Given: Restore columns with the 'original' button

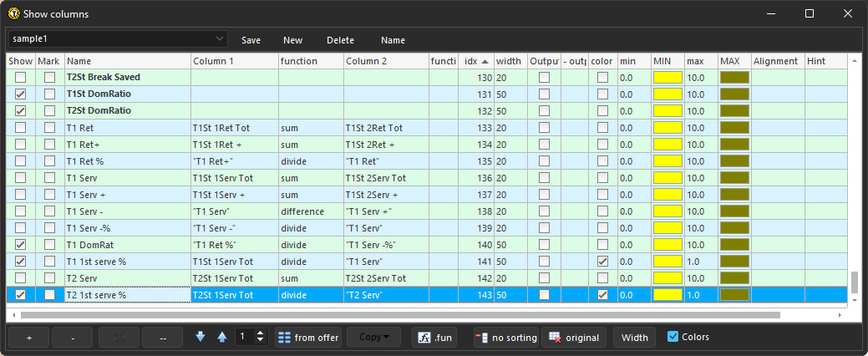Looking at the screenshot, I should point(575,338).
